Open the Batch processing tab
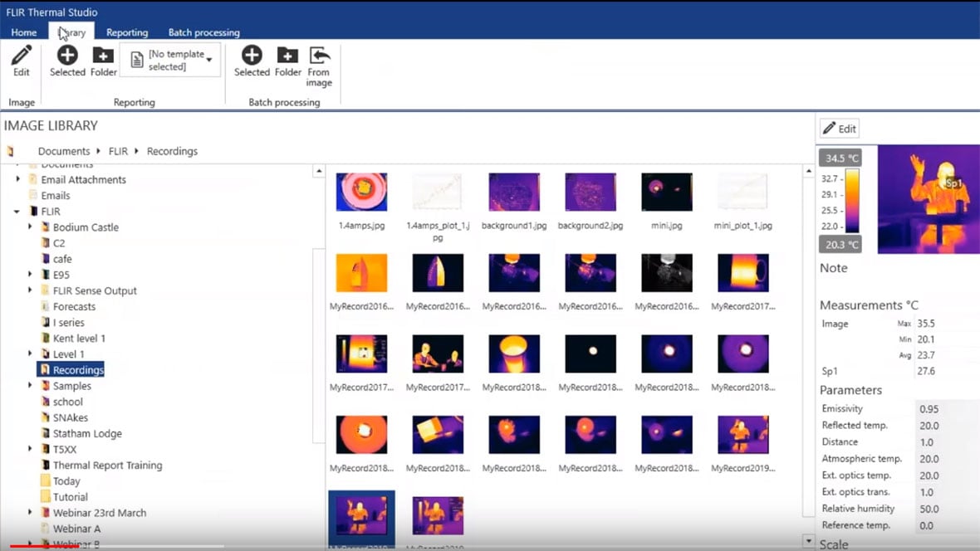This screenshot has width=980, height=551. pyautogui.click(x=203, y=32)
